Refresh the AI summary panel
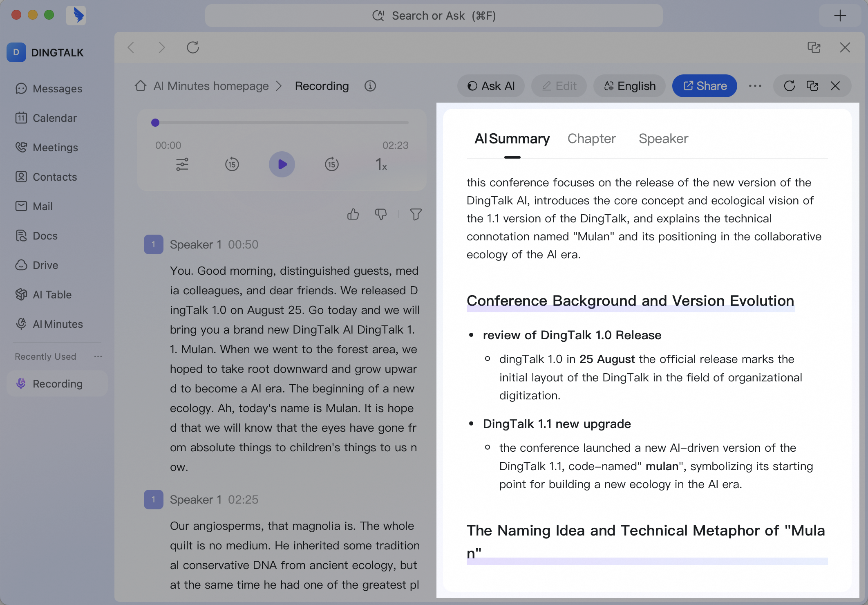Image resolution: width=868 pixels, height=605 pixels. (x=790, y=86)
